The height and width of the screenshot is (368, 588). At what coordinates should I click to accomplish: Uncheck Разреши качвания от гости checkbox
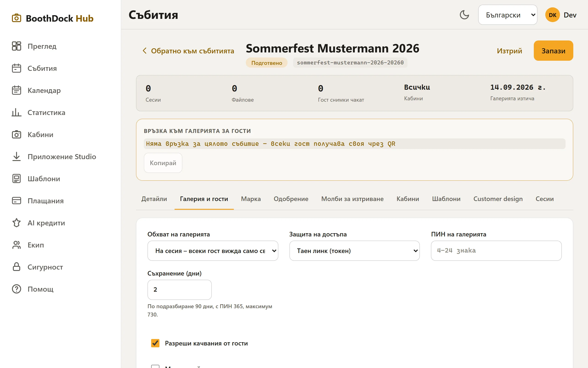tap(155, 343)
